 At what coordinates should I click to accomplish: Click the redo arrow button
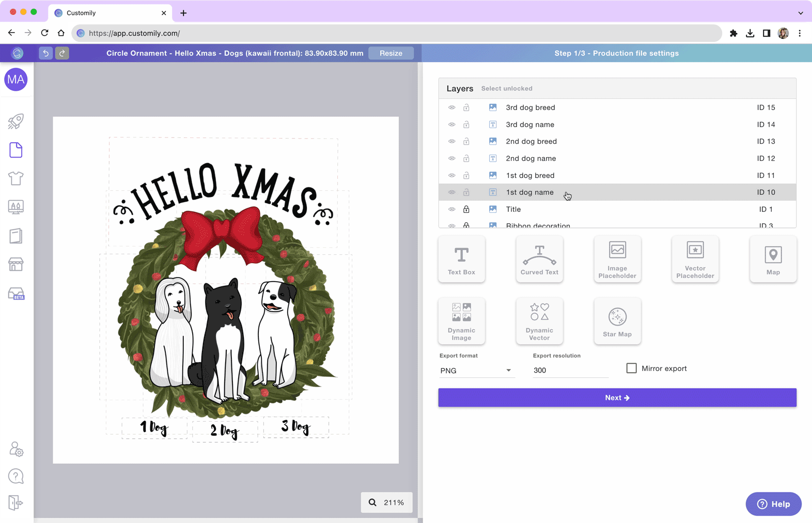pyautogui.click(x=62, y=53)
